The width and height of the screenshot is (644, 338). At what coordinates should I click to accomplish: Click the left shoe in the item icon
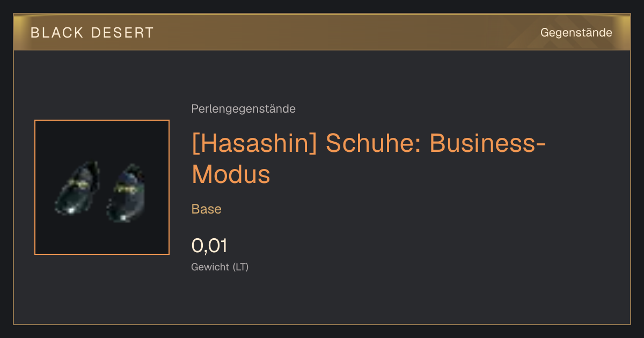pos(77,188)
